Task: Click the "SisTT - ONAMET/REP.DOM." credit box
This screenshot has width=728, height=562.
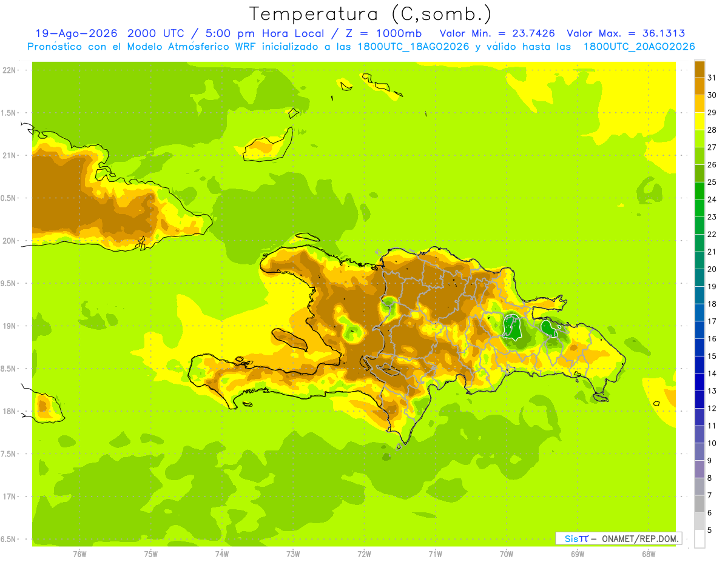Action: tap(618, 538)
